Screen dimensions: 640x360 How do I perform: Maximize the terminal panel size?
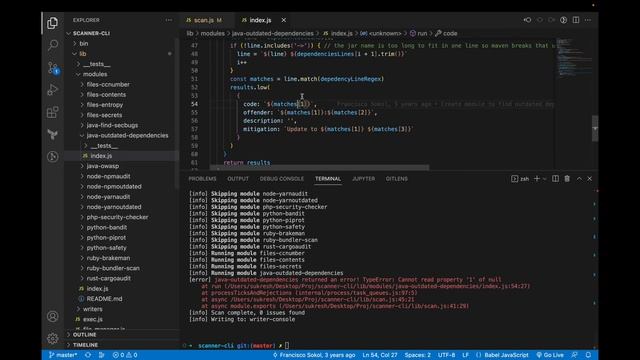[x=579, y=179]
